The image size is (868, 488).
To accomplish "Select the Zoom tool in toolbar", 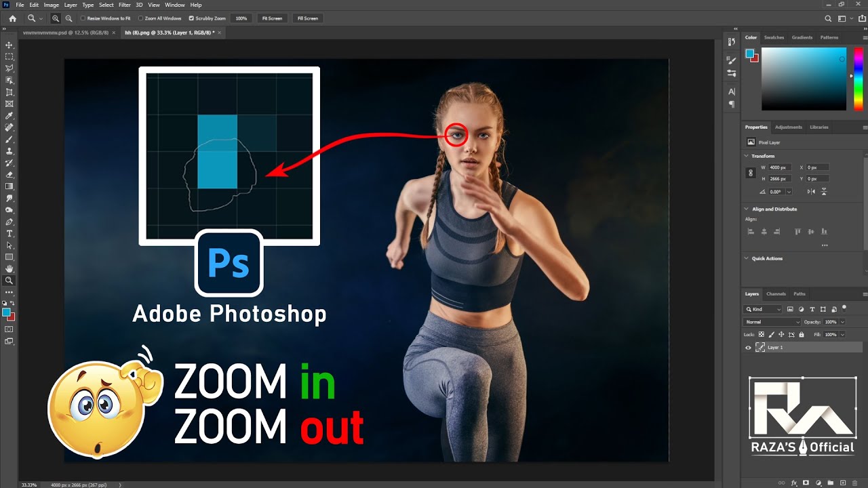I will click(9, 280).
